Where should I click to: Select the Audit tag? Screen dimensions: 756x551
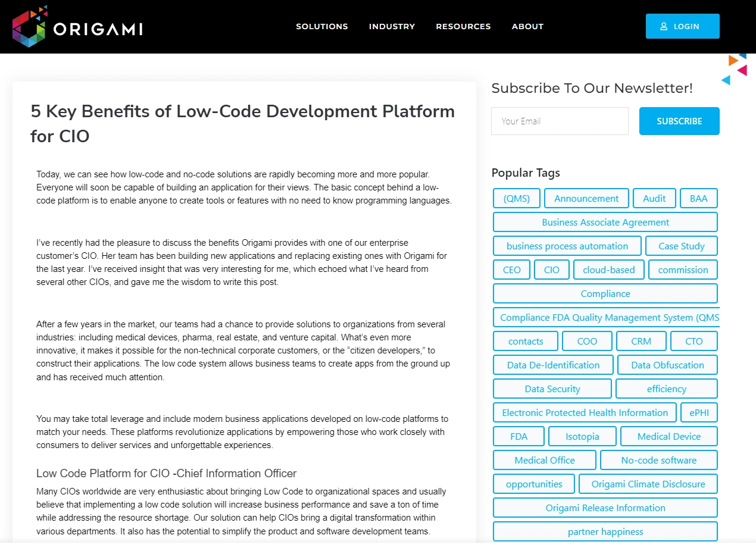pos(654,198)
